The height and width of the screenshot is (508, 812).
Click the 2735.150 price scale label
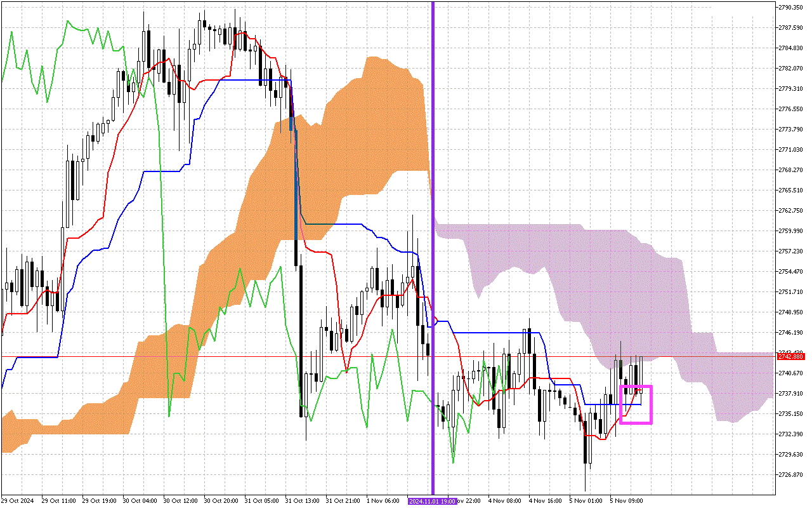tap(790, 413)
